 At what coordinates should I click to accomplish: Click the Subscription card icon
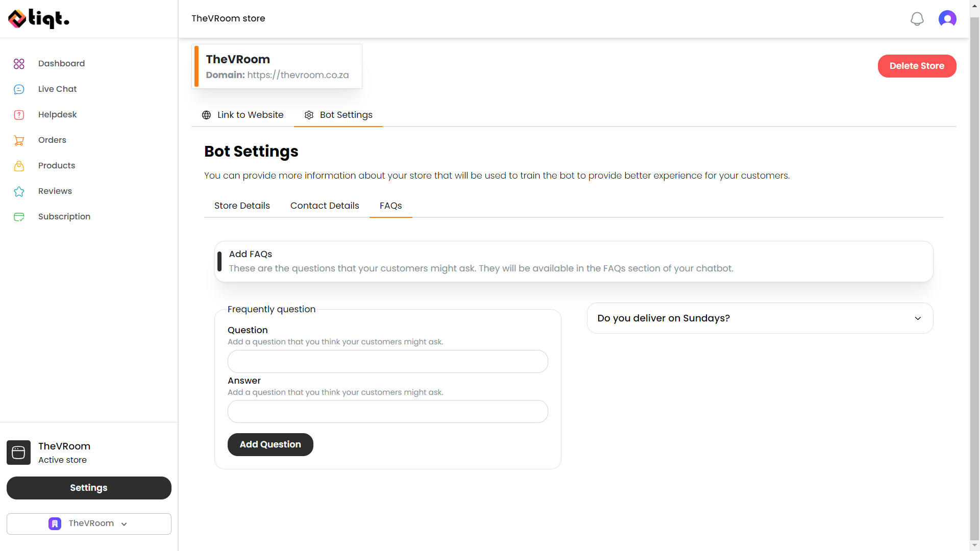19,217
